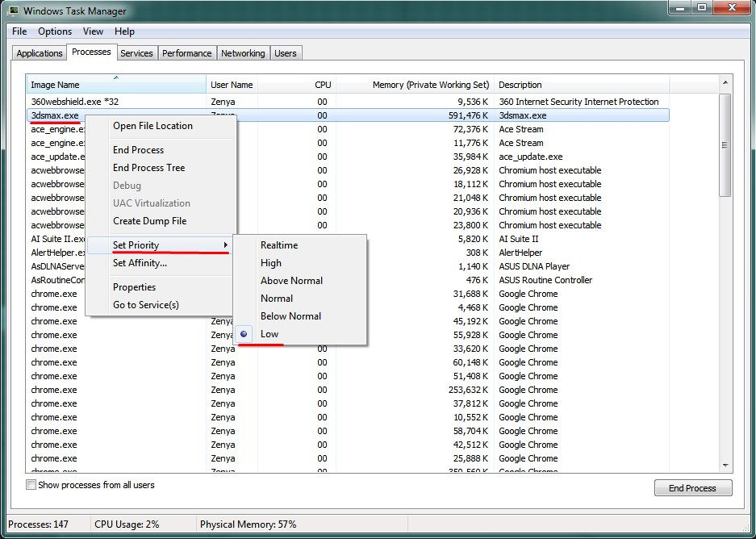Open Properties from context menu
This screenshot has width=756, height=539.
click(134, 287)
